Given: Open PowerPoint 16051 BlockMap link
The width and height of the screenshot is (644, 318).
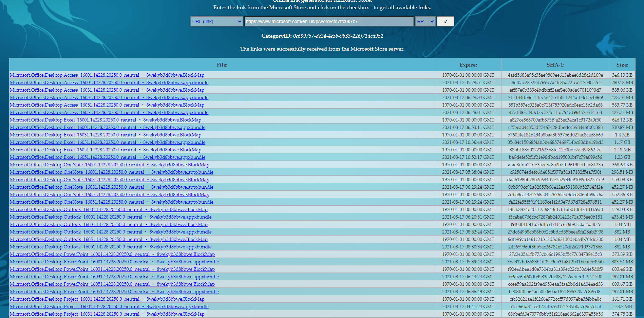Looking at the screenshot, I should 112,284.
